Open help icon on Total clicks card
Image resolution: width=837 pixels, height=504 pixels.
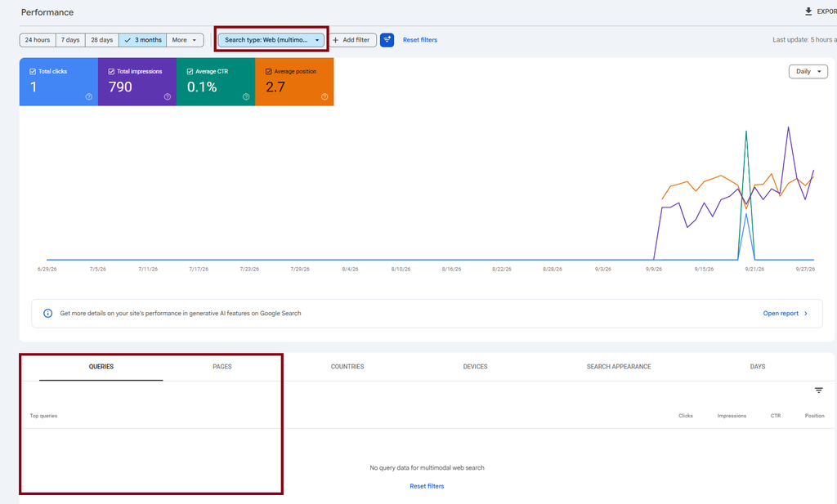click(x=88, y=96)
